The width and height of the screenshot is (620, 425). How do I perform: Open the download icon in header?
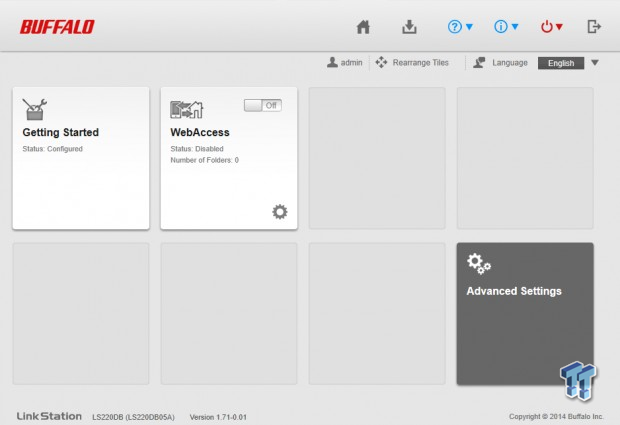click(x=409, y=27)
